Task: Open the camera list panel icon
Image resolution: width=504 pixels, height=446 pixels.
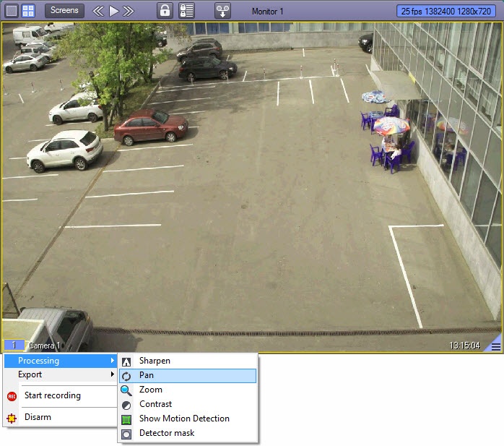Action: (x=186, y=11)
